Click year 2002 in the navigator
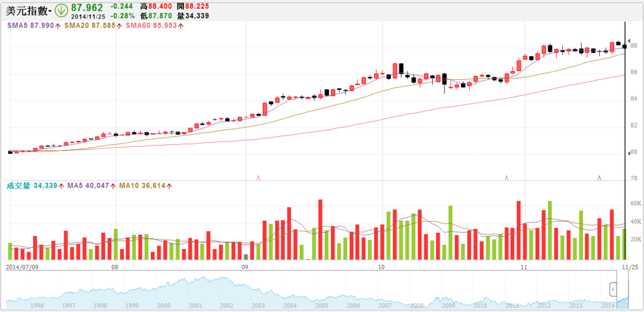This screenshot has width=644, height=312. [226, 306]
